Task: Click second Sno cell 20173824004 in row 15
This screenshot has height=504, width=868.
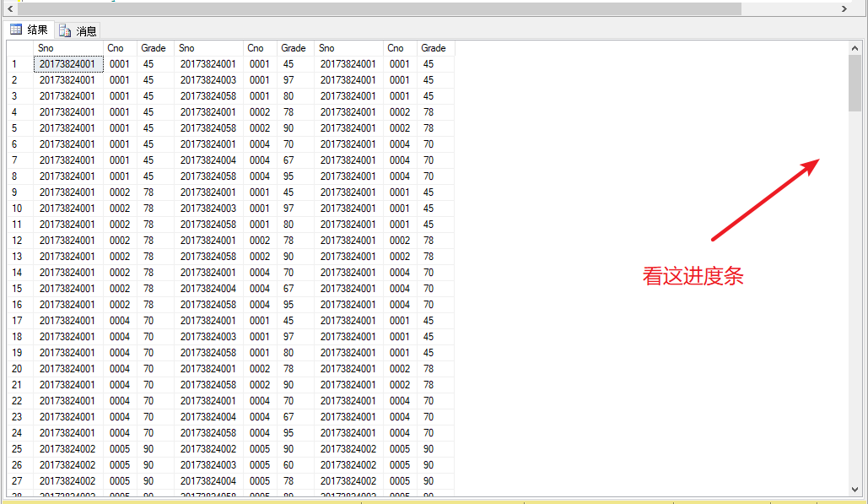Action: coord(208,289)
